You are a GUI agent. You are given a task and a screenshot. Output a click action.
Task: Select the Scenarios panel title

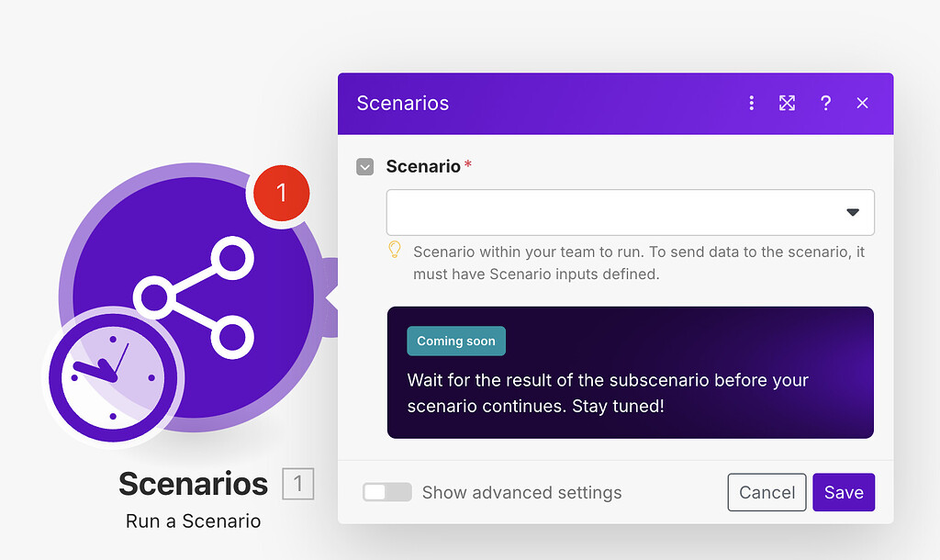coord(402,103)
